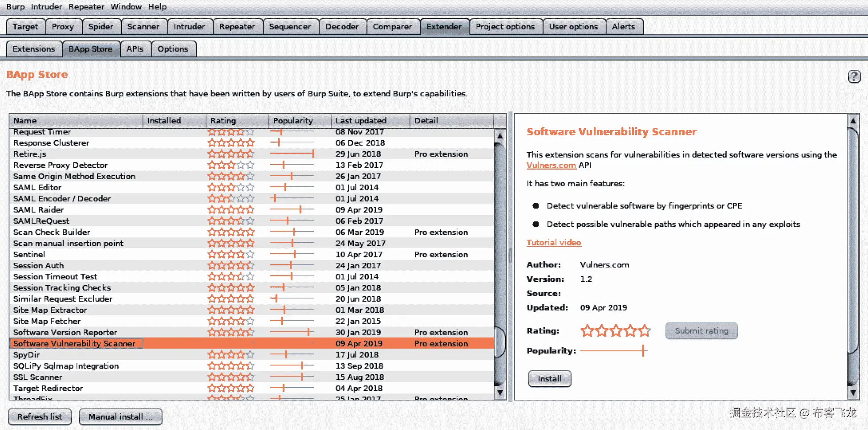Click the scroll up arrow of the extensions list
868x430 pixels.
[500, 136]
